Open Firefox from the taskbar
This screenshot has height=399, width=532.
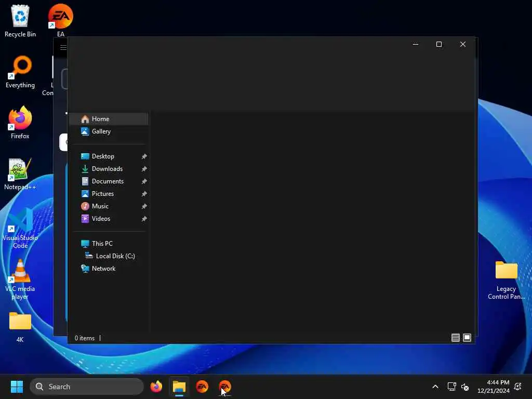point(156,387)
